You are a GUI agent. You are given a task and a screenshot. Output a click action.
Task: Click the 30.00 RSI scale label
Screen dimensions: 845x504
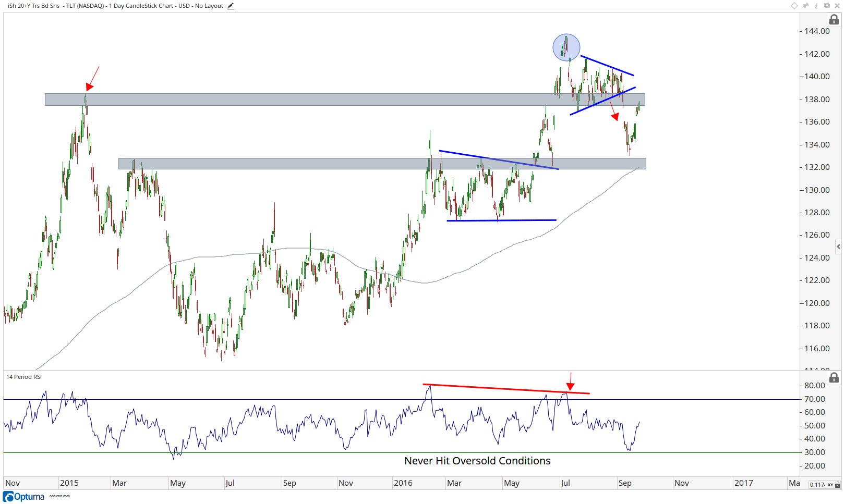[x=815, y=452]
